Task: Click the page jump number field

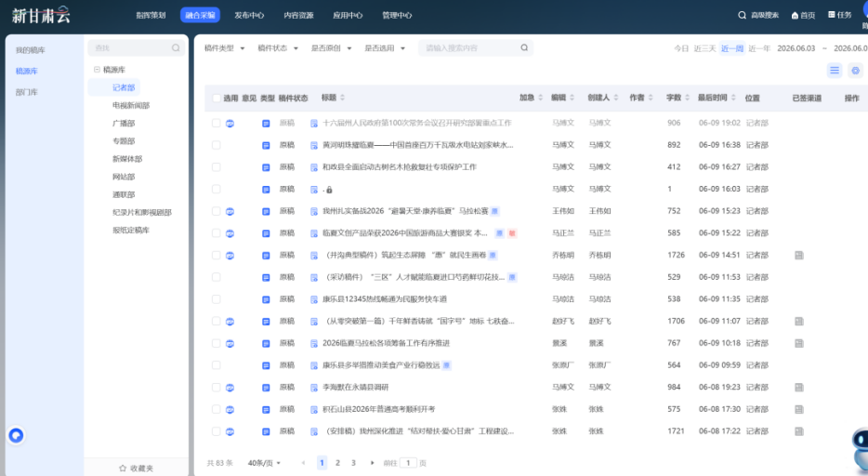Action: [x=408, y=463]
